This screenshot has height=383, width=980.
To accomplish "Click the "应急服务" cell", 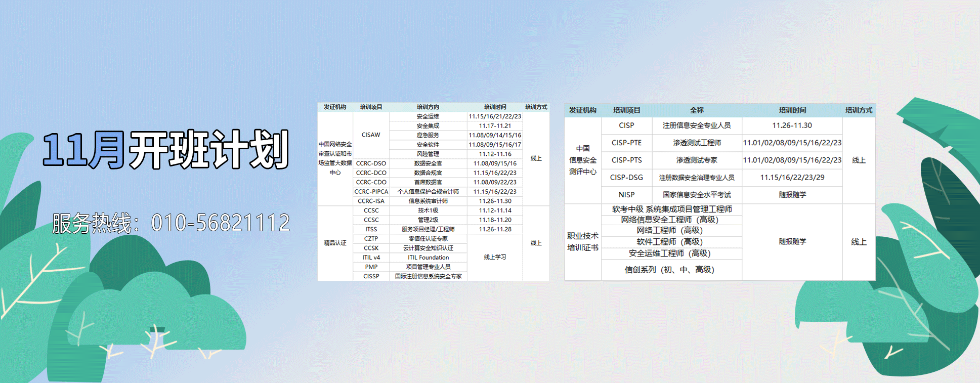I will tap(428, 135).
